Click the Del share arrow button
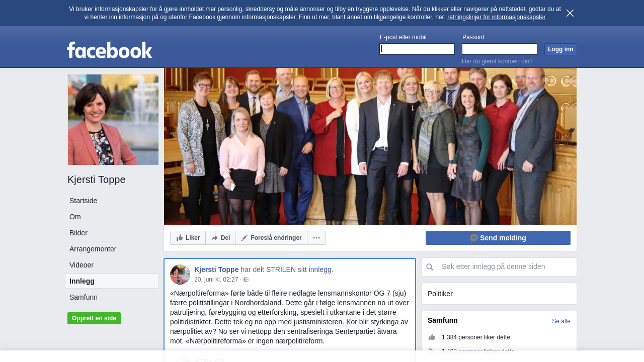This screenshot has height=362, width=644. point(220,238)
